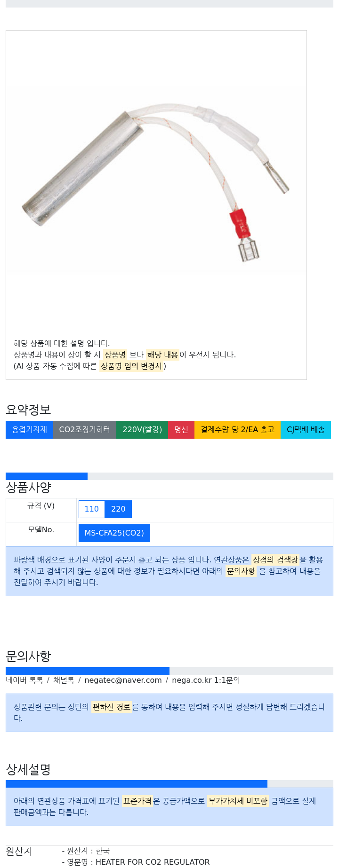This screenshot has width=339, height=868.
Task: Click the 문의사항 section progress bar
Action: click(x=169, y=671)
